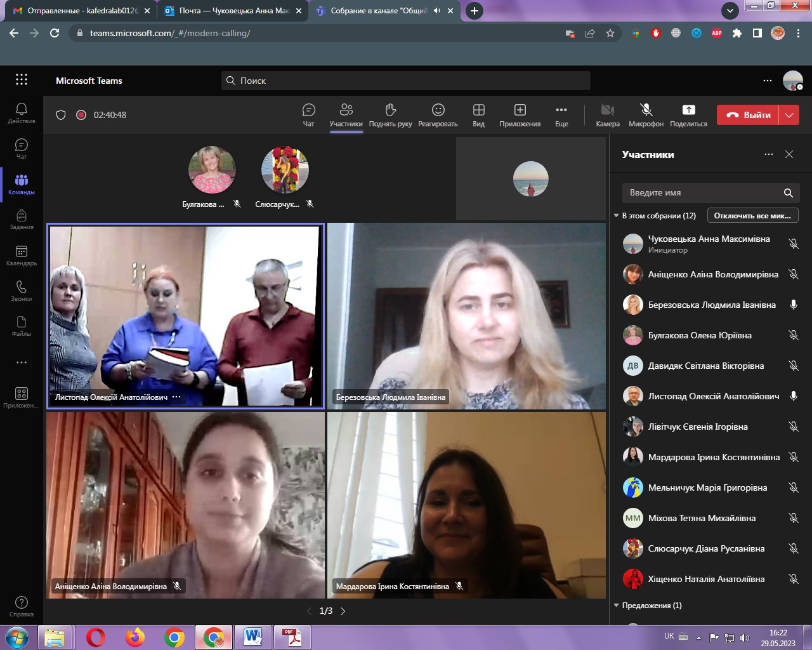Open Chrome three-dot menu
This screenshot has width=812, height=650.
tap(798, 33)
